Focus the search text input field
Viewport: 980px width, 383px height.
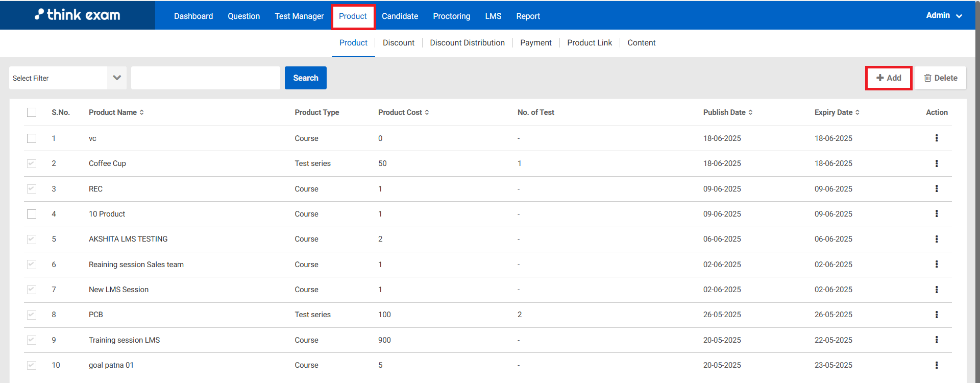206,78
